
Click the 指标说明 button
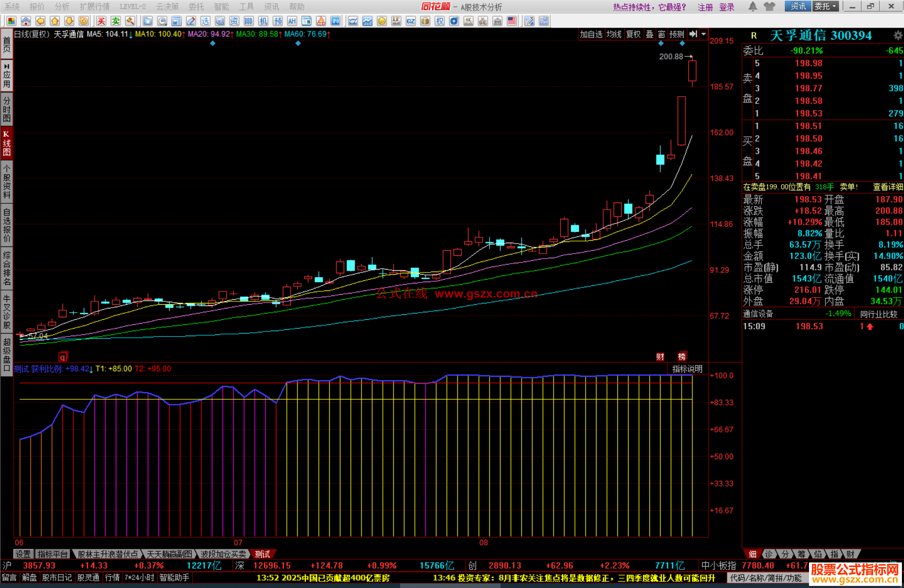pos(687,369)
